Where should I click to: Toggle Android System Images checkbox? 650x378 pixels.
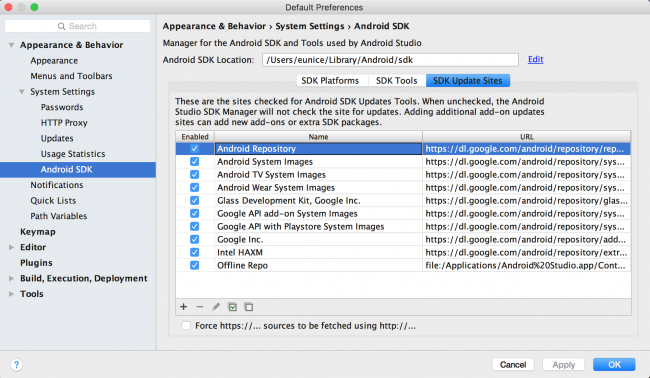click(194, 162)
